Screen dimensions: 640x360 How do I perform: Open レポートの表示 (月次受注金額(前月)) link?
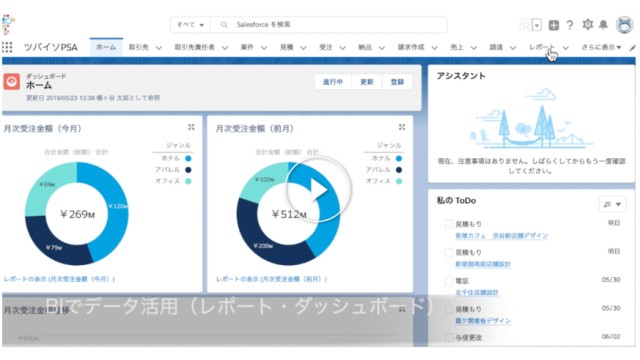271,279
